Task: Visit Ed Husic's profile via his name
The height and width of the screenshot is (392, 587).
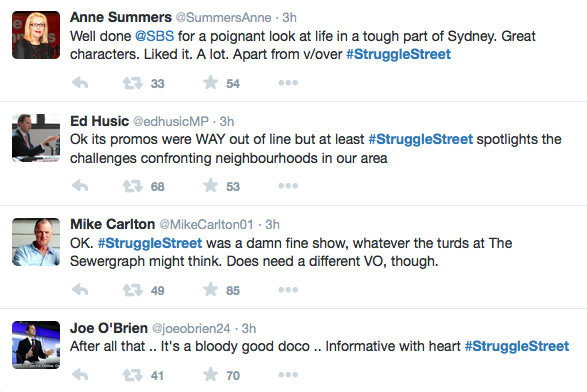Action: click(100, 121)
